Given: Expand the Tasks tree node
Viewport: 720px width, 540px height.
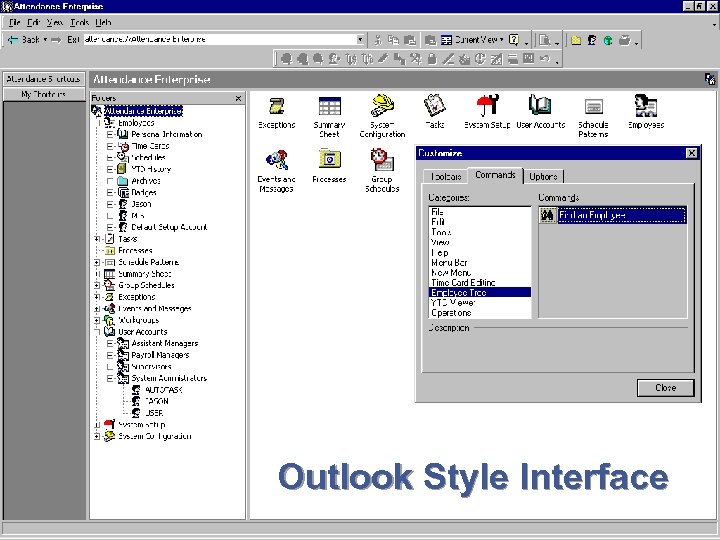Looking at the screenshot, I should (97, 239).
